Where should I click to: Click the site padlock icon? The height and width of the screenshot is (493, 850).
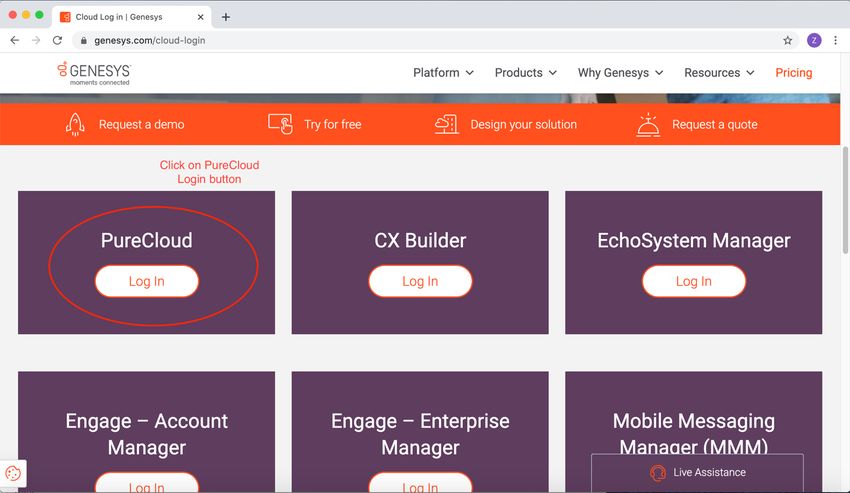[x=83, y=40]
